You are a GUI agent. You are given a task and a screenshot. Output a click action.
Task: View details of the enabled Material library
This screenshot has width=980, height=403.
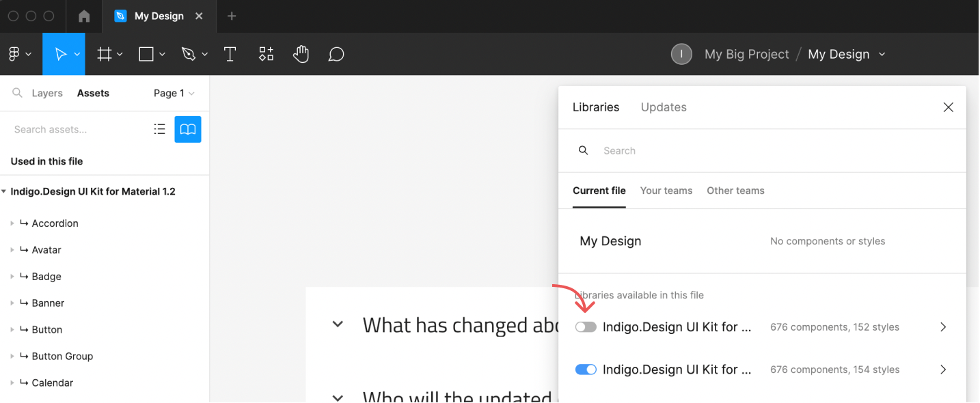[x=943, y=369]
